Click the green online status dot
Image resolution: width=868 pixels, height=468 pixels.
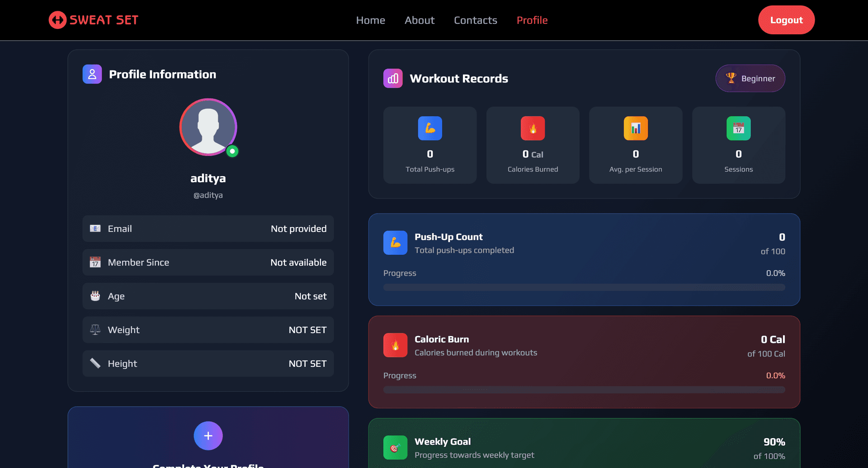pyautogui.click(x=232, y=151)
